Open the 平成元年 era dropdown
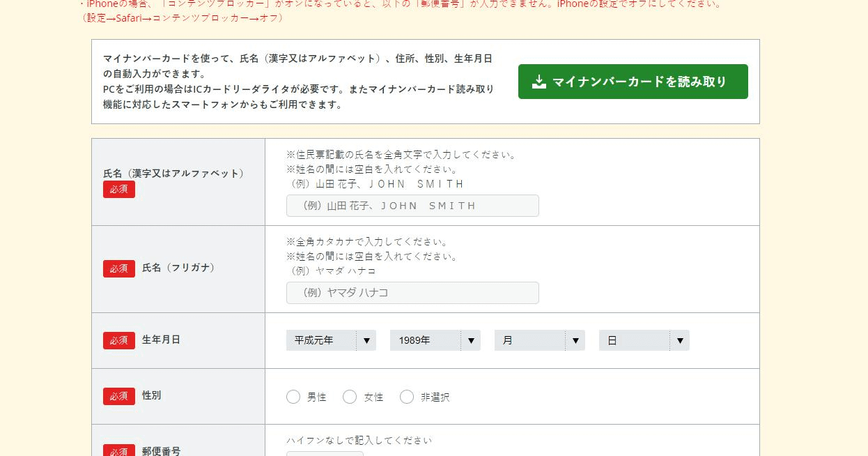Viewport: 868px width, 456px height. click(x=331, y=340)
